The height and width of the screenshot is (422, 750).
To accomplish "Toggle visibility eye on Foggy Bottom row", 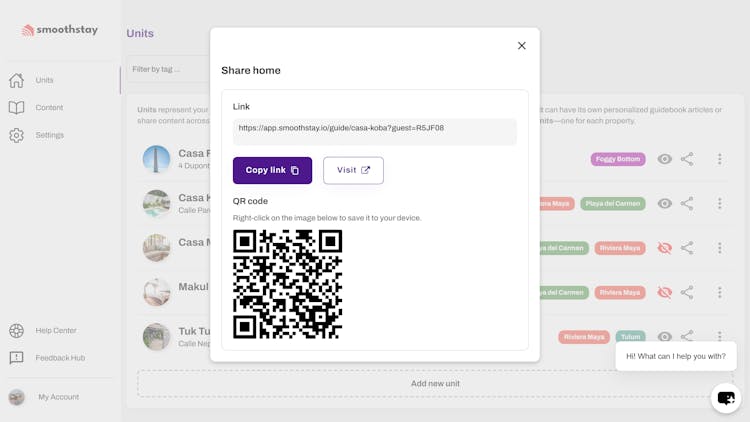I will (664, 159).
